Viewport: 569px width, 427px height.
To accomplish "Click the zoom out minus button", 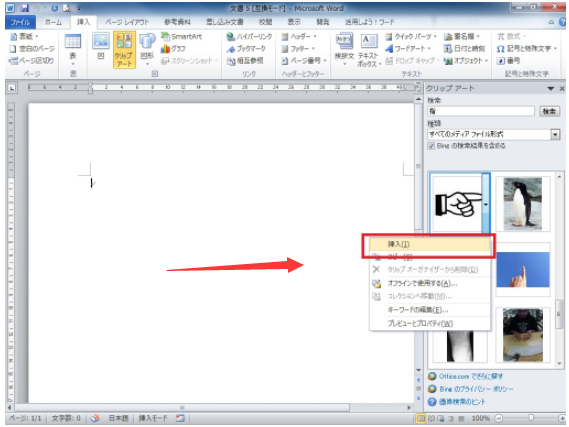I will pyautogui.click(x=499, y=418).
